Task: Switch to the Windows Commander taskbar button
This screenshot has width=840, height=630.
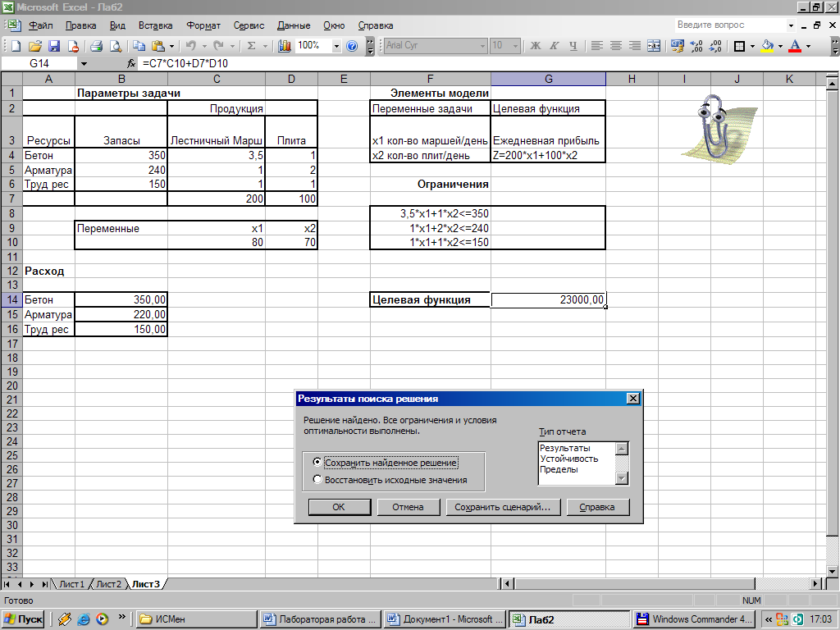Action: pos(696,619)
